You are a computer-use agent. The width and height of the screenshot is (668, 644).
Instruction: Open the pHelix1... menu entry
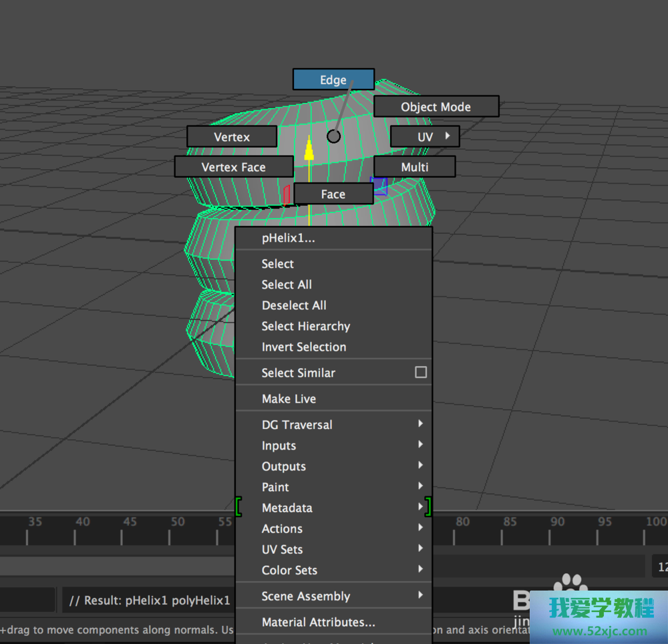289,238
